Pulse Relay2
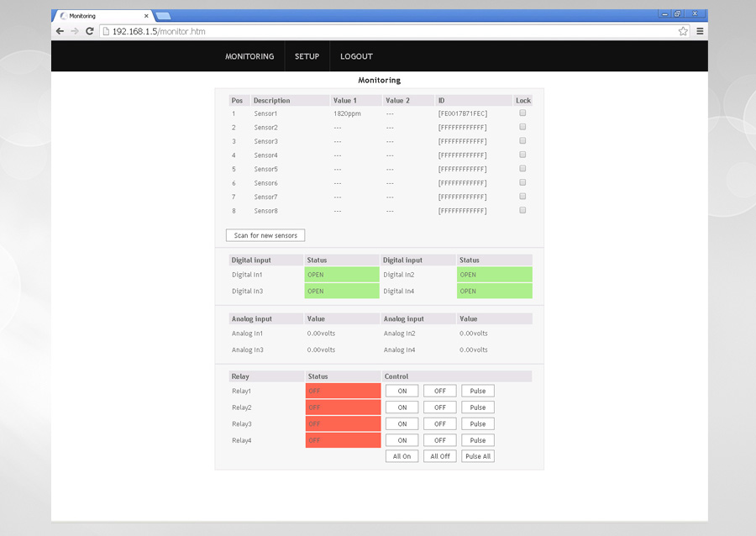756x536 pixels. tap(478, 407)
